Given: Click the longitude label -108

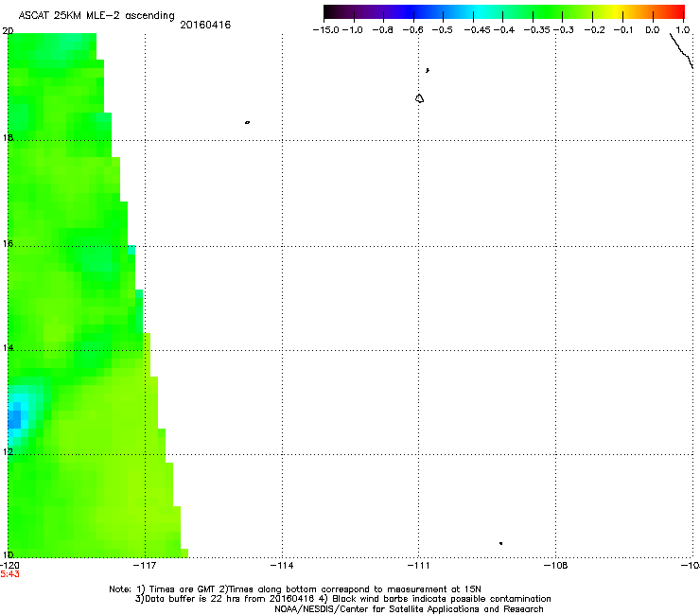Looking at the screenshot, I should click(556, 566).
